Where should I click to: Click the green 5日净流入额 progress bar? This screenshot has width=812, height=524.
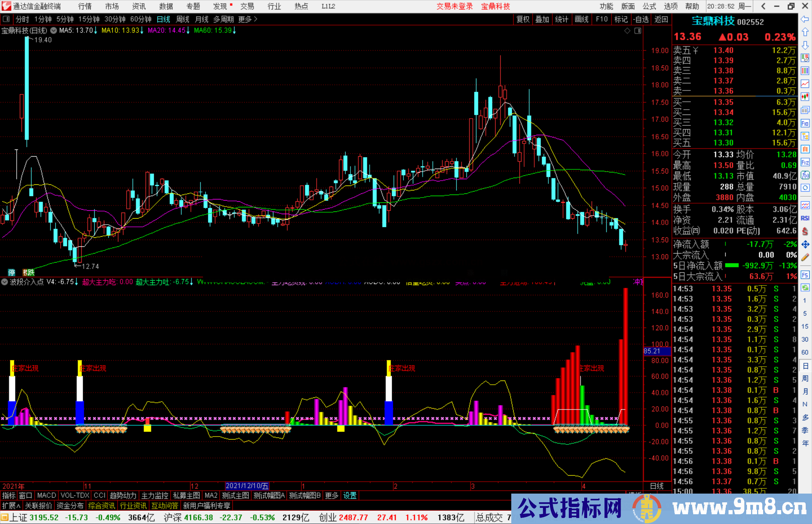[x=733, y=266]
